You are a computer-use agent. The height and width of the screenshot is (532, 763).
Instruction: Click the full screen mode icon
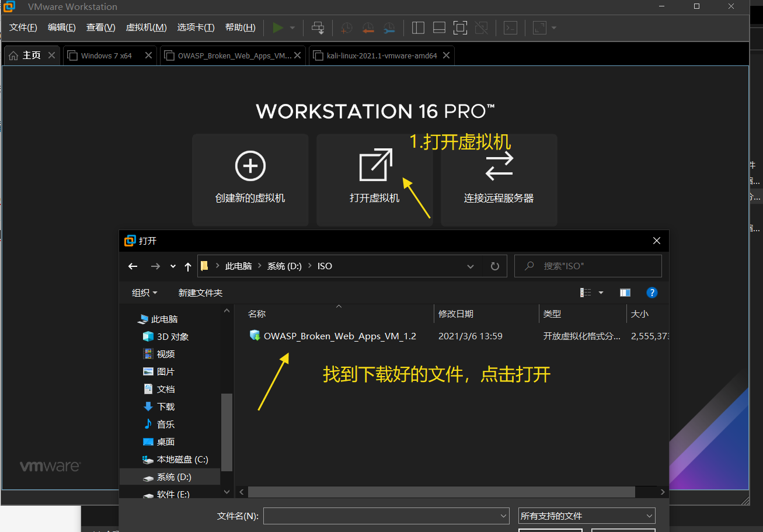coord(460,27)
